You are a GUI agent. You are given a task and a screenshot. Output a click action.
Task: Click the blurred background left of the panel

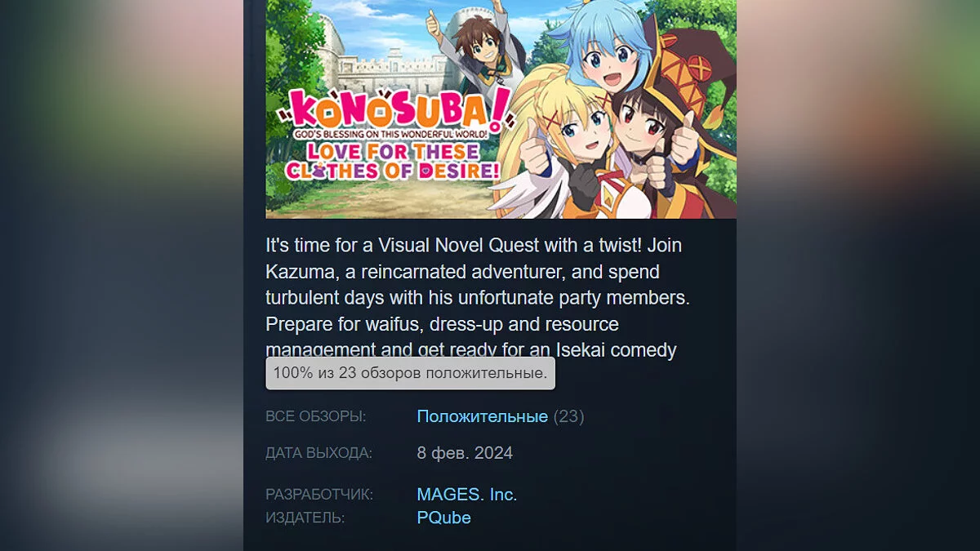[122, 275]
